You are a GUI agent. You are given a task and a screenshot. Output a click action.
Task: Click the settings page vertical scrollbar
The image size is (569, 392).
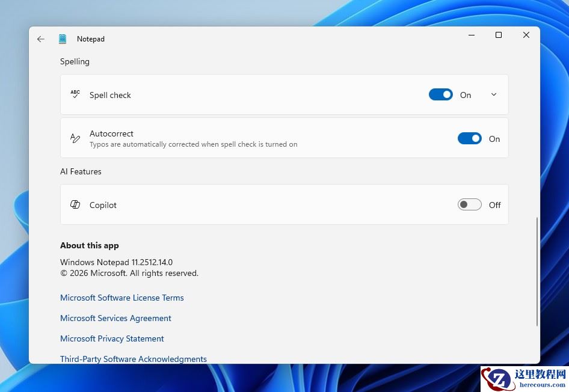pos(537,272)
